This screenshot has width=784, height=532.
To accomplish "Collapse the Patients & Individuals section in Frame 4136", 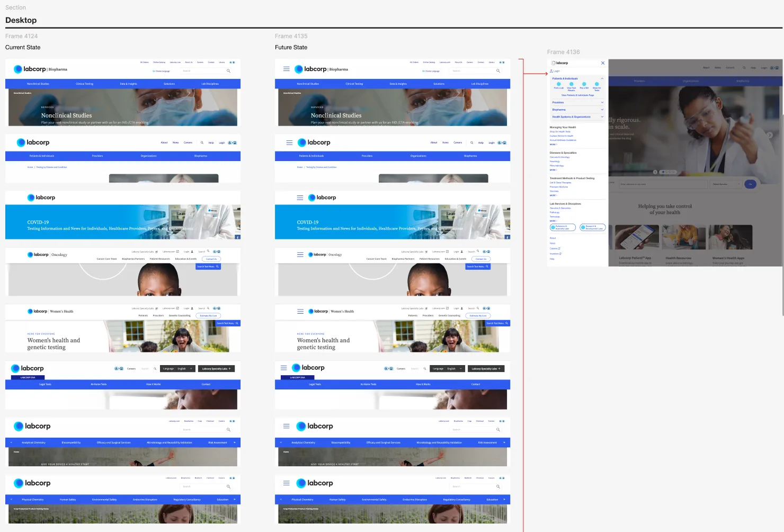I will point(602,78).
